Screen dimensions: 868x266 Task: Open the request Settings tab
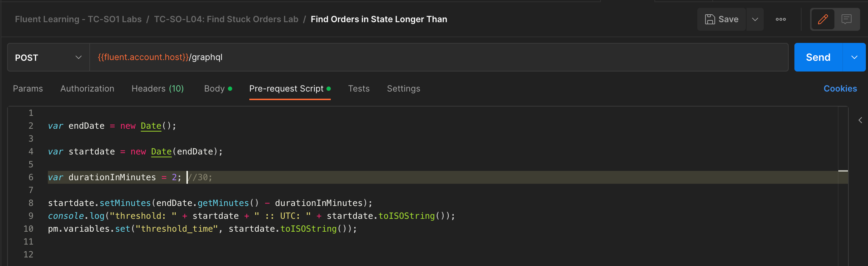403,89
